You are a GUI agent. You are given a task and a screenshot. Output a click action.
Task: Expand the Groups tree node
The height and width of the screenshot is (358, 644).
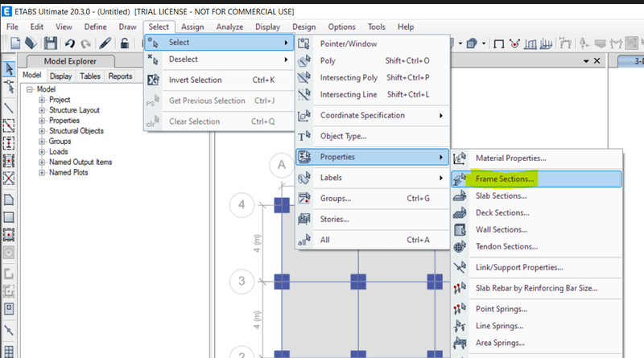pyautogui.click(x=42, y=142)
